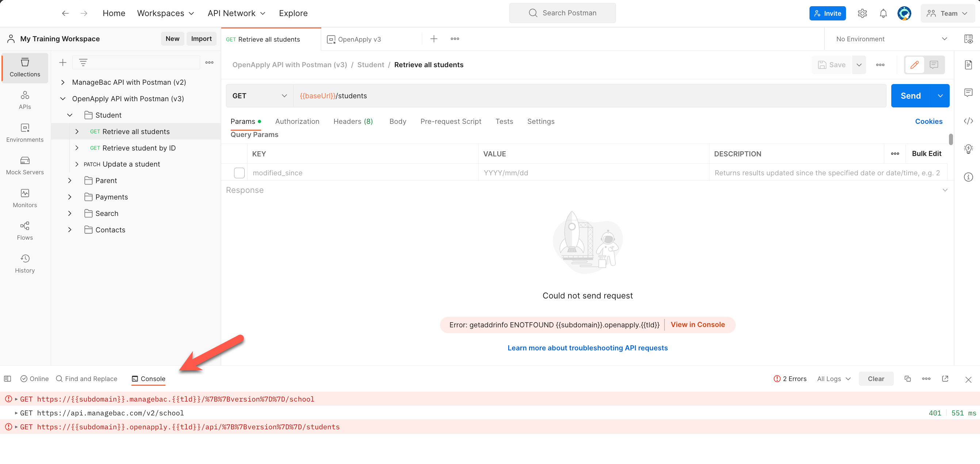Click the forward navigation arrow
The image size is (980, 464).
[84, 13]
